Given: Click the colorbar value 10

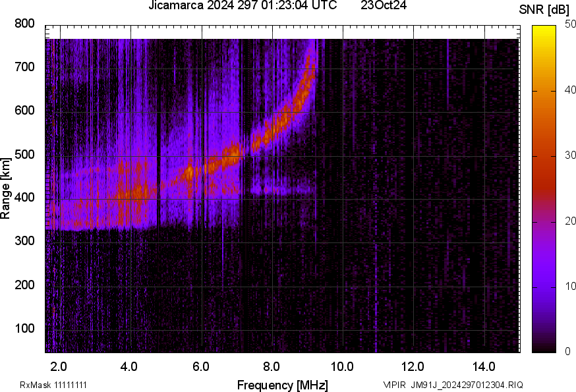Looking at the screenshot, I should (570, 287).
